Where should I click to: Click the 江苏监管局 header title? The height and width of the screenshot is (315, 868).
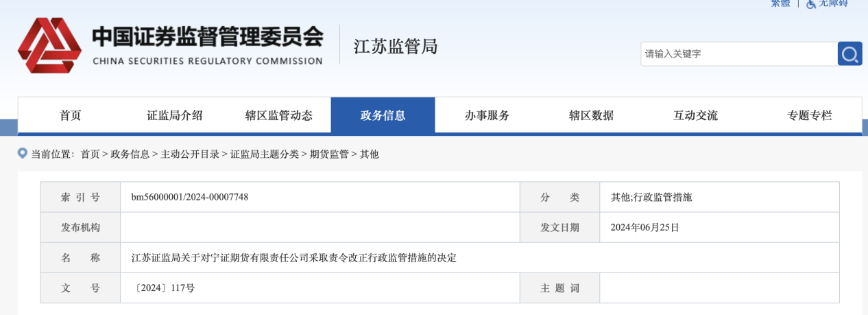tap(396, 47)
